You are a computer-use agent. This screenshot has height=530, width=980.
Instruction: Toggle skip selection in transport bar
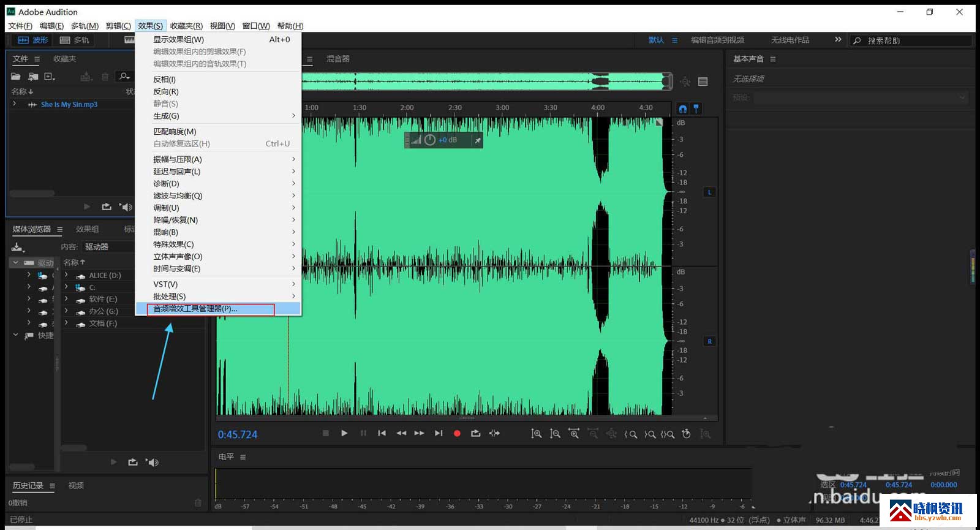click(x=494, y=433)
